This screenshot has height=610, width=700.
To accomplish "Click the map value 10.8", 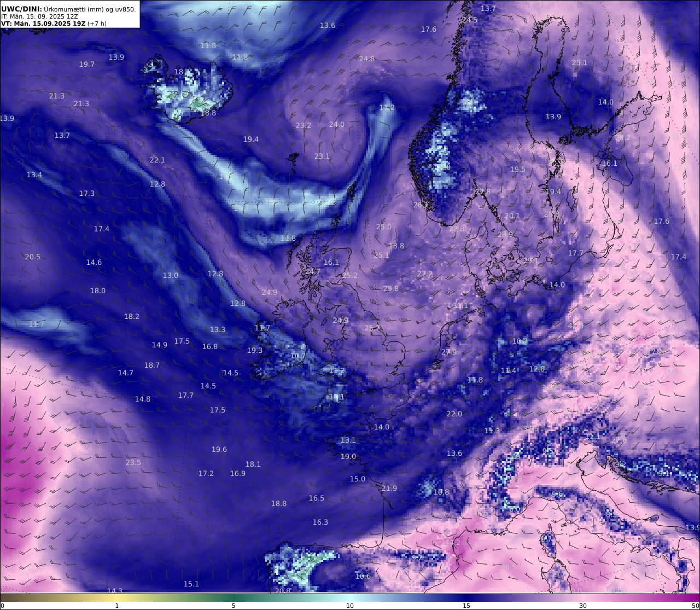I will point(441,492).
